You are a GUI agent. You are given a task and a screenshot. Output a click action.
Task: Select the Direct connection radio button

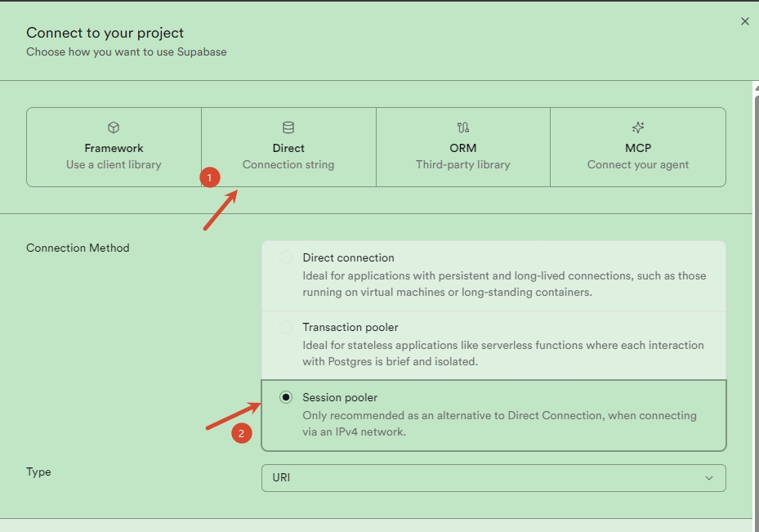click(x=286, y=257)
